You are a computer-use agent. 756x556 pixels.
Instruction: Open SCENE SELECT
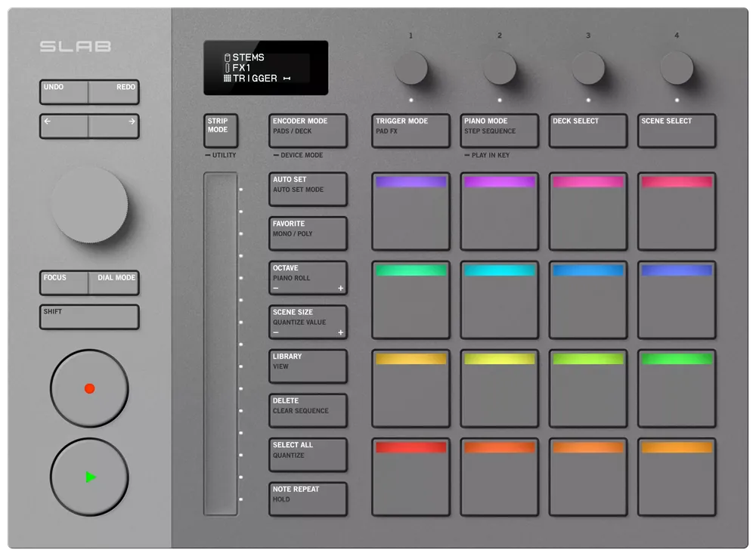point(677,131)
